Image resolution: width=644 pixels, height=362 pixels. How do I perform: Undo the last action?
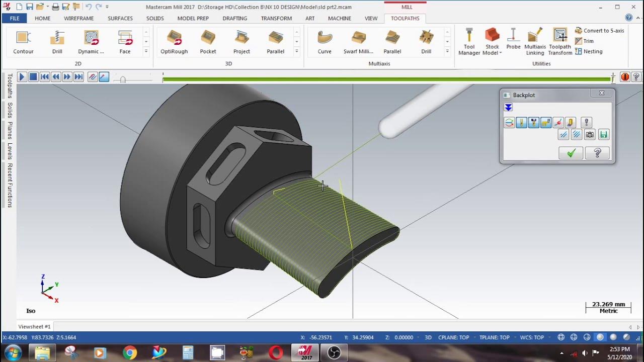click(89, 7)
